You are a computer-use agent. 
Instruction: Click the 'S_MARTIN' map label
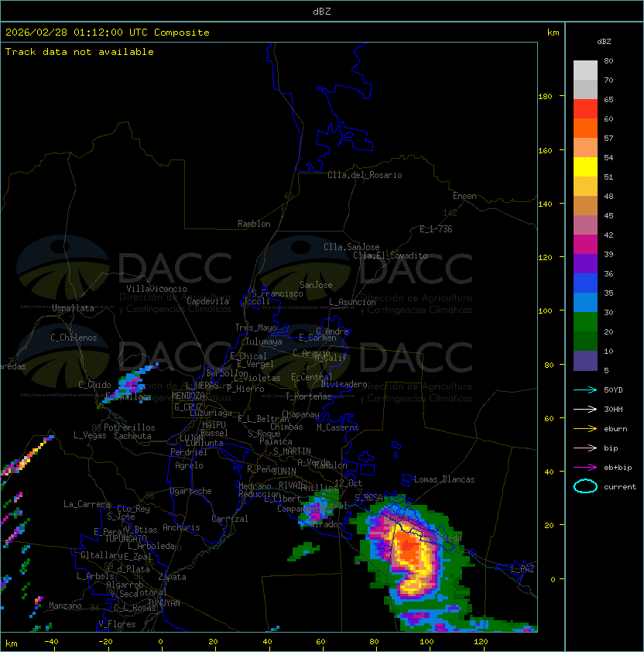[292, 451]
